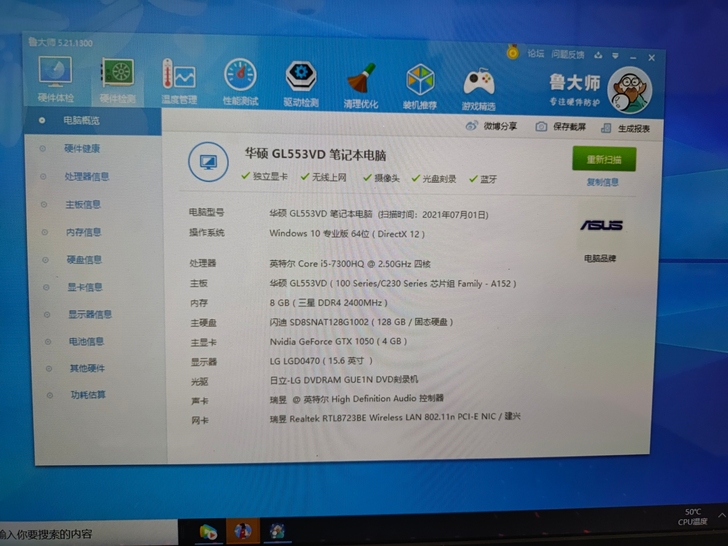
Task: Open the 硬件体检 hardware checkup icon
Action: click(55, 78)
